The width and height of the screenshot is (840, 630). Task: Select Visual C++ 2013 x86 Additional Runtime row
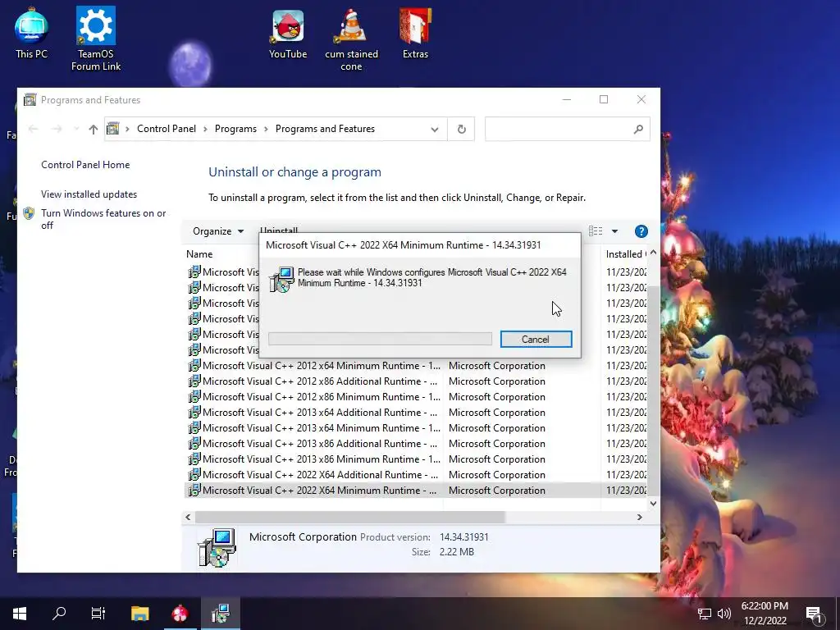click(x=415, y=444)
